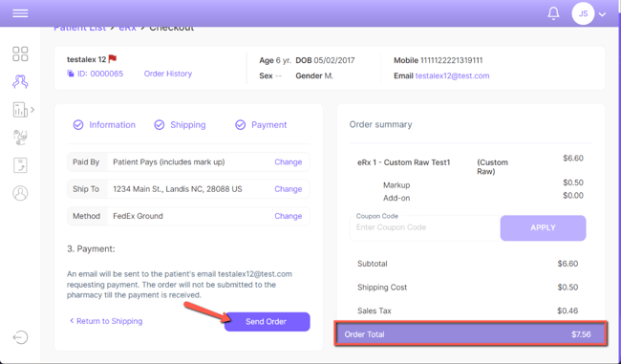The height and width of the screenshot is (364, 621).
Task: Click the Send Order button
Action: [267, 322]
